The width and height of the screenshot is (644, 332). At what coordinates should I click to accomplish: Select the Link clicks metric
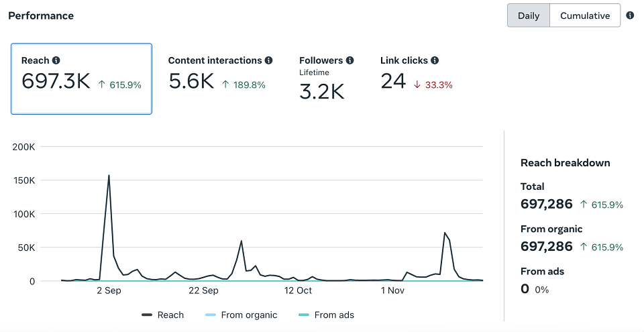[417, 74]
